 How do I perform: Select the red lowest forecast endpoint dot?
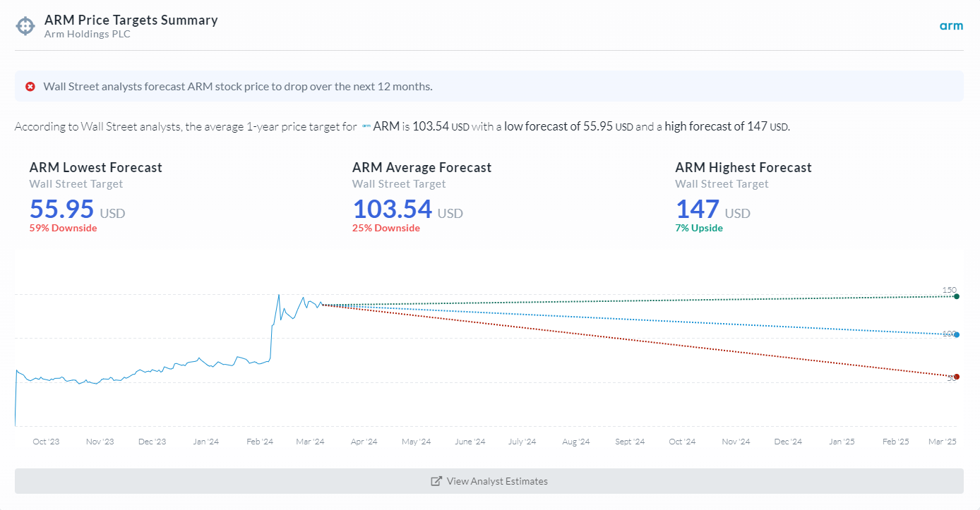(x=957, y=377)
